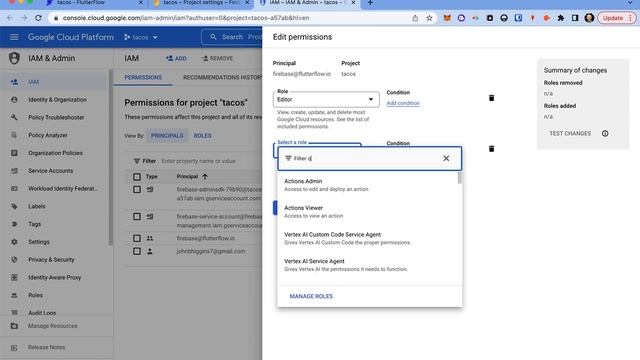Select Vertex AI Custom Code Service Agent
Image resolution: width=640 pixels, height=360 pixels.
368,238
